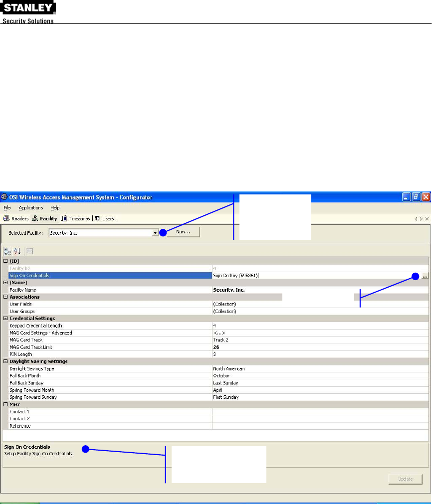Click the Sign On Key value field
Screen dimensions: 432x504
(317, 276)
